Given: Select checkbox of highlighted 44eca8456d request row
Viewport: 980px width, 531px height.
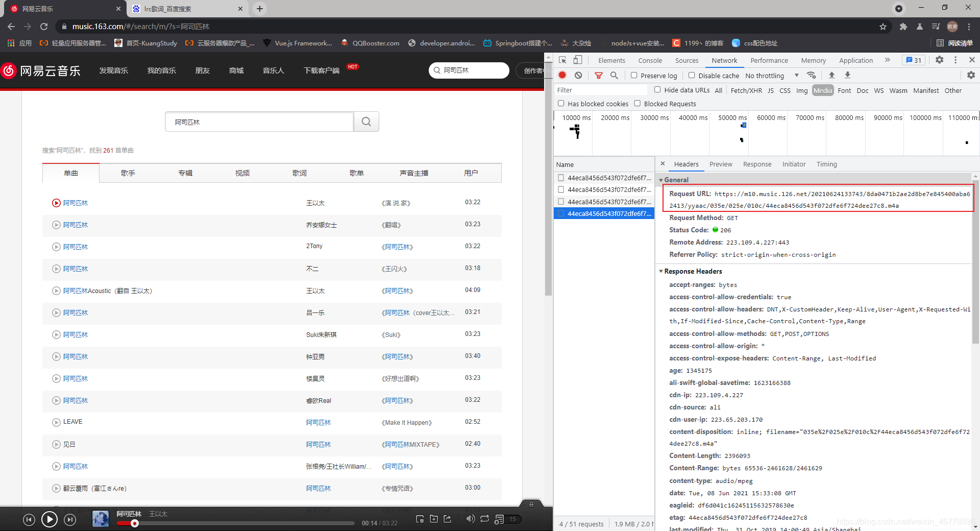Looking at the screenshot, I should [561, 213].
